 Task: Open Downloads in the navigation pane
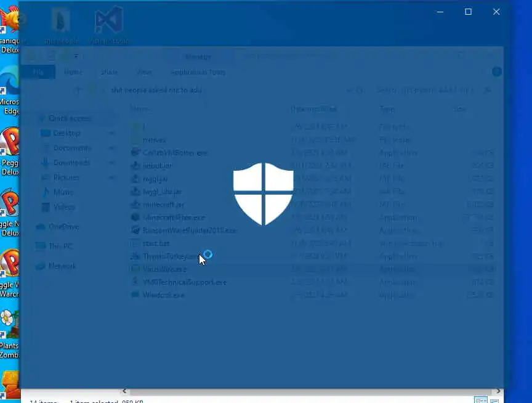[x=71, y=163]
